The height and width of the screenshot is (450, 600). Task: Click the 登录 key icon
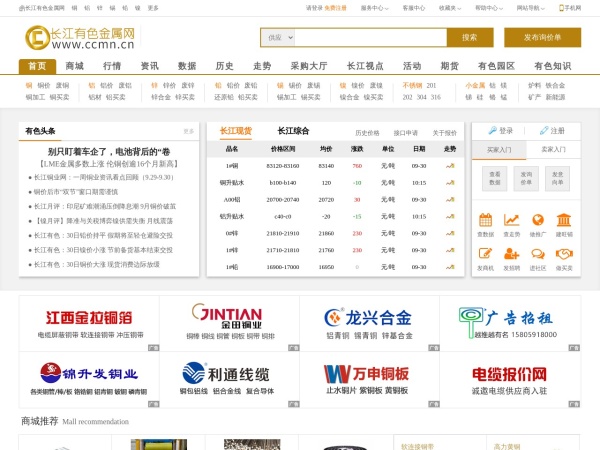tap(492, 130)
